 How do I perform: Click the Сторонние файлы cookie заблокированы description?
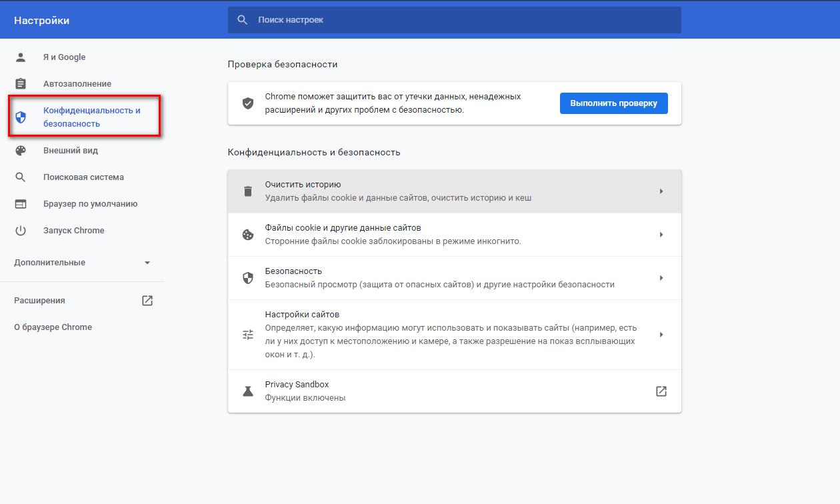click(x=393, y=241)
